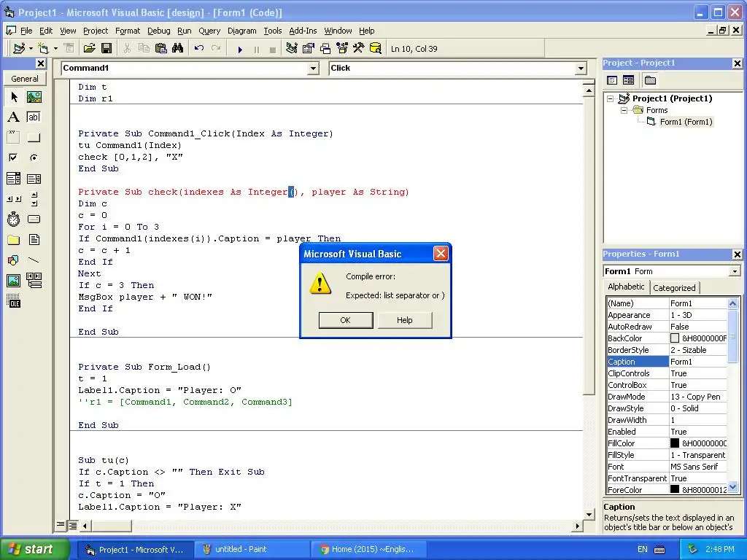This screenshot has width=747, height=560.
Task: Open Properties Window from the toolbar
Action: 309,49
